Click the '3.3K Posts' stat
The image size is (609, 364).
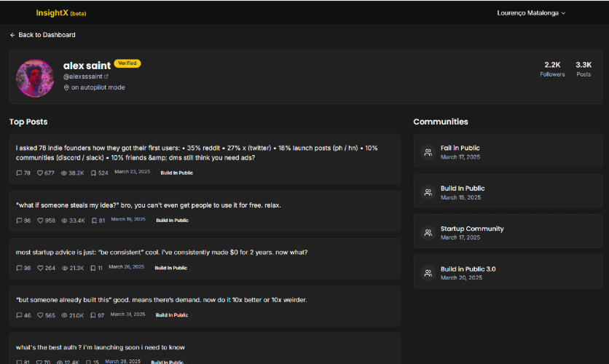[584, 68]
